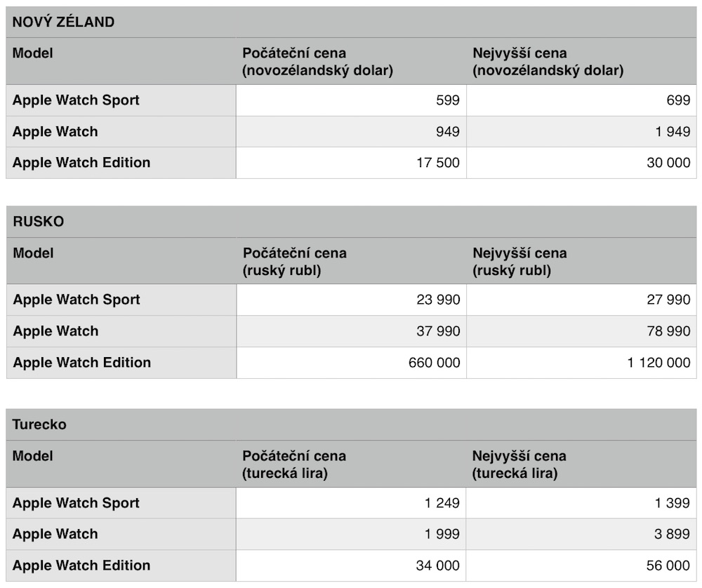This screenshot has height=588, width=702.
Task: Click "Nejvyšší cena (novozélandský dolar)" header
Action: pos(548,62)
